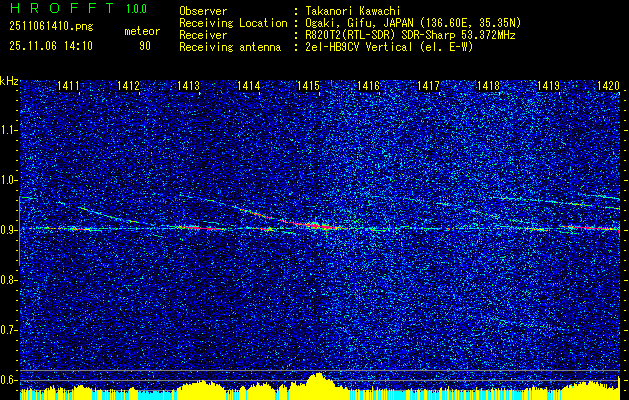This screenshot has width=629, height=400.
Task: Click the R820T2(RTL-SDR) receiver text
Action: click(x=410, y=35)
